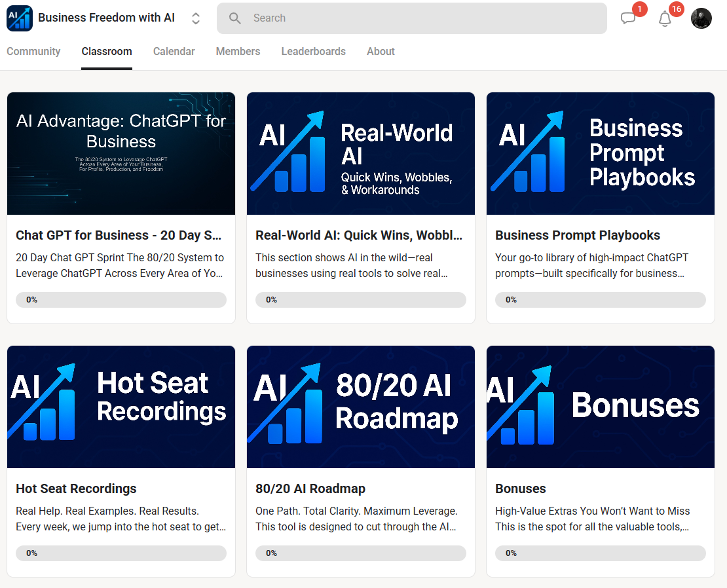This screenshot has width=727, height=588.
Task: Click Business Prompt Playbooks progress bar
Action: tap(601, 300)
